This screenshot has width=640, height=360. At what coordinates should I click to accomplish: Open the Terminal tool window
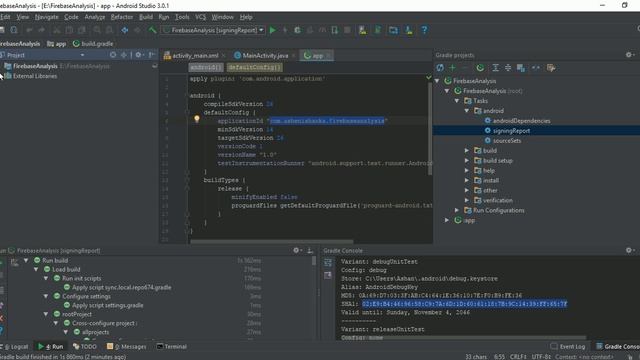click(172, 347)
